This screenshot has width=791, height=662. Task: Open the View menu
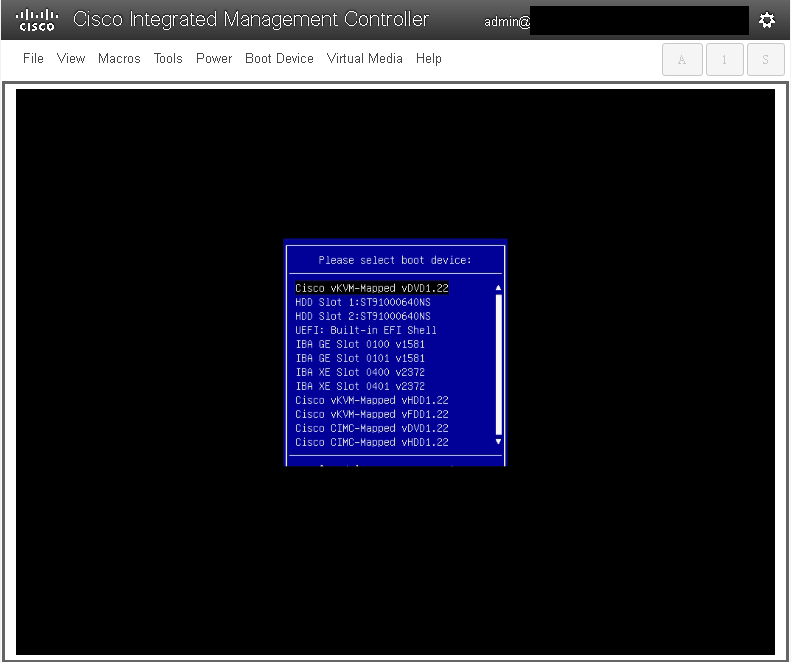click(x=71, y=59)
